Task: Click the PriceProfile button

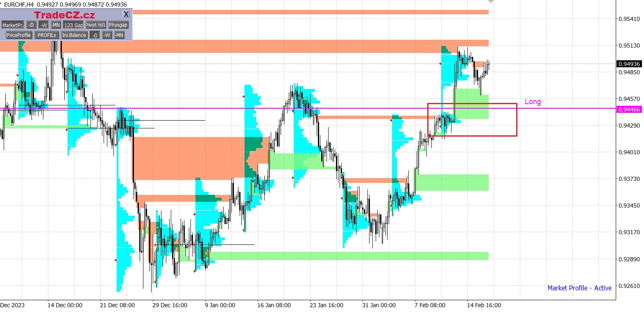Action: click(18, 35)
